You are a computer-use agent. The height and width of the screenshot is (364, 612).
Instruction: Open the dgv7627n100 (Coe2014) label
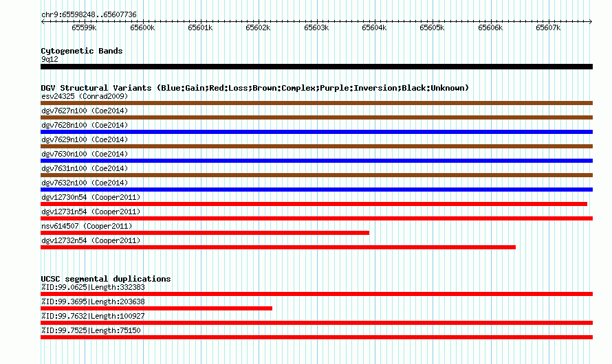85,111
